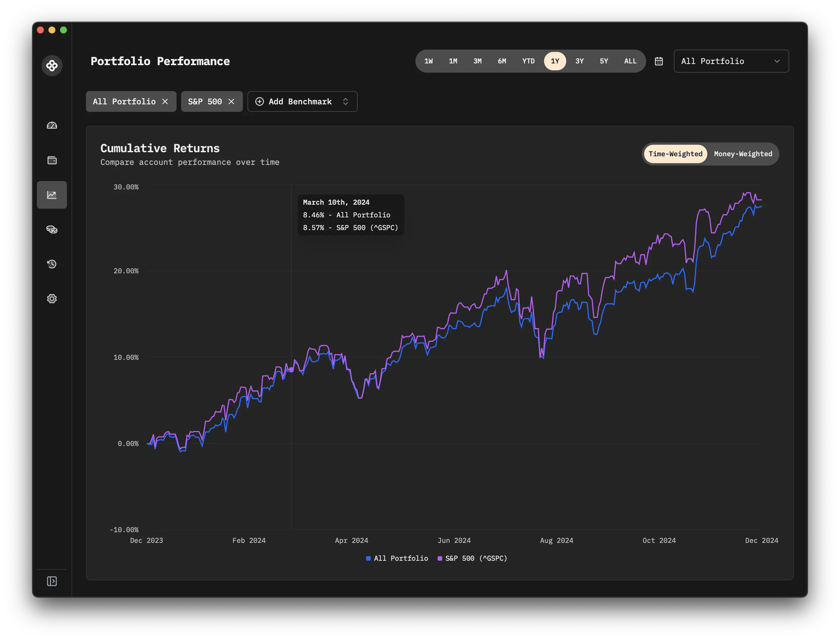
Task: Select the 3Y time range
Action: pos(579,61)
